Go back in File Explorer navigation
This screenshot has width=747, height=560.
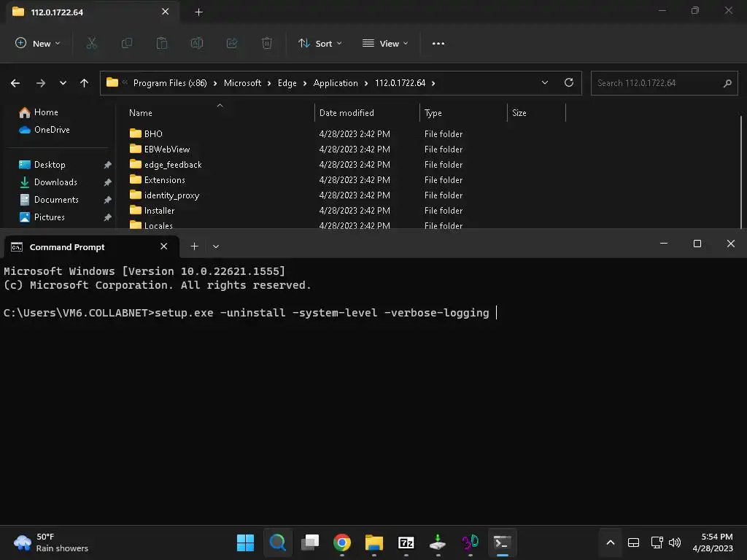(15, 83)
